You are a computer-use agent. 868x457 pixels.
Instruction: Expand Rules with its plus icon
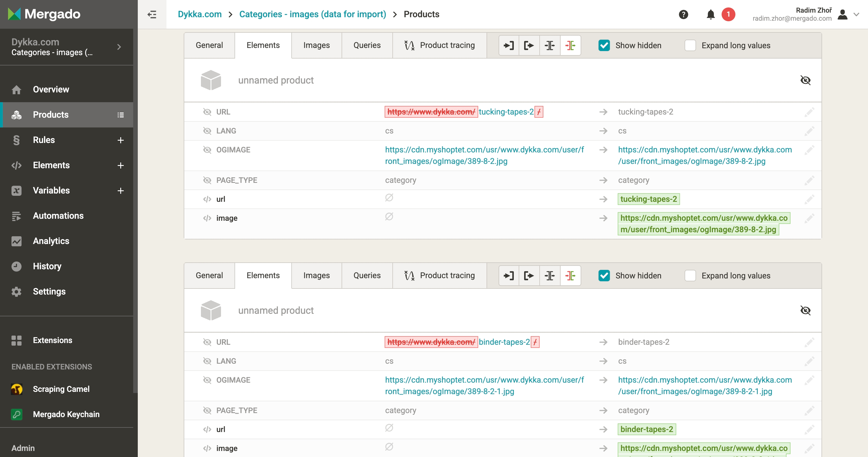tap(121, 140)
